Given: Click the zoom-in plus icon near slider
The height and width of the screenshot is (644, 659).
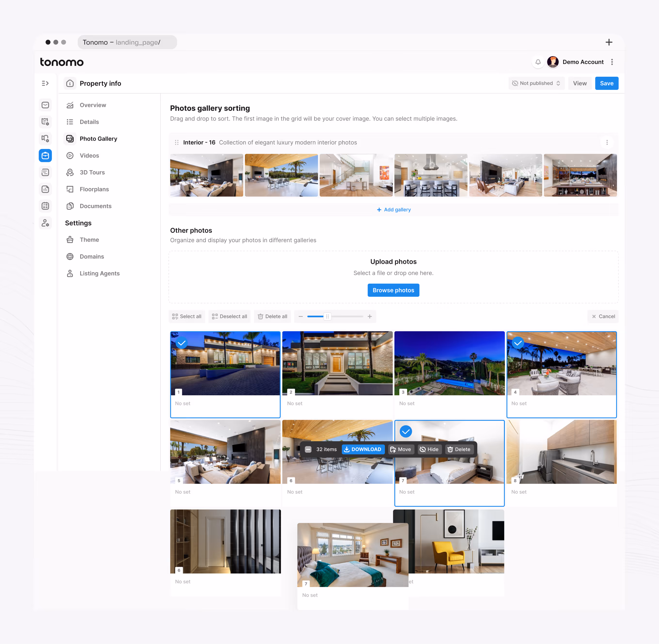Looking at the screenshot, I should pos(370,316).
